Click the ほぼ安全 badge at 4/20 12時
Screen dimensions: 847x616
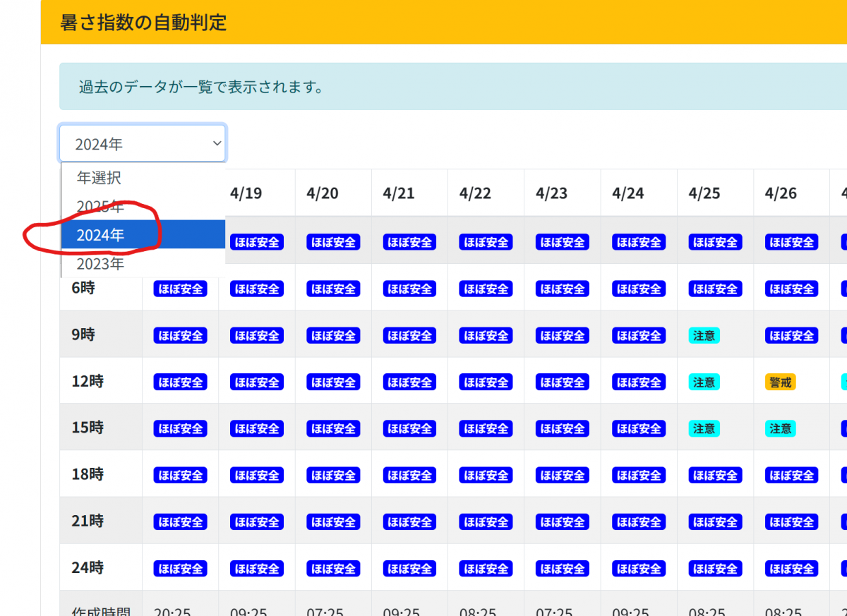click(x=333, y=382)
